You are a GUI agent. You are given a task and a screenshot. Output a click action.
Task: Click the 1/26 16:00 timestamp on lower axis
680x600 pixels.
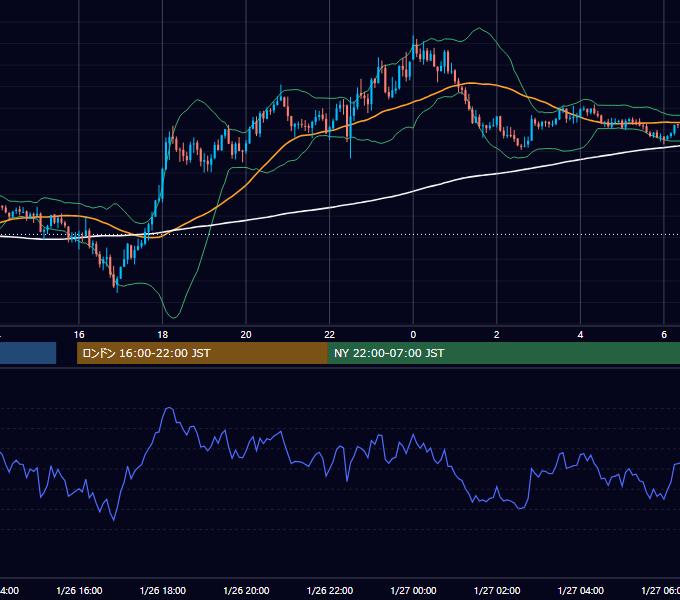coord(79,590)
